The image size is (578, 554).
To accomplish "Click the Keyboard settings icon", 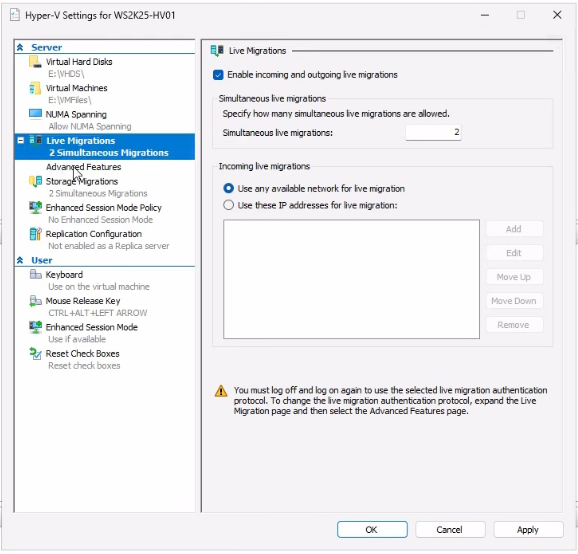I will (x=35, y=274).
